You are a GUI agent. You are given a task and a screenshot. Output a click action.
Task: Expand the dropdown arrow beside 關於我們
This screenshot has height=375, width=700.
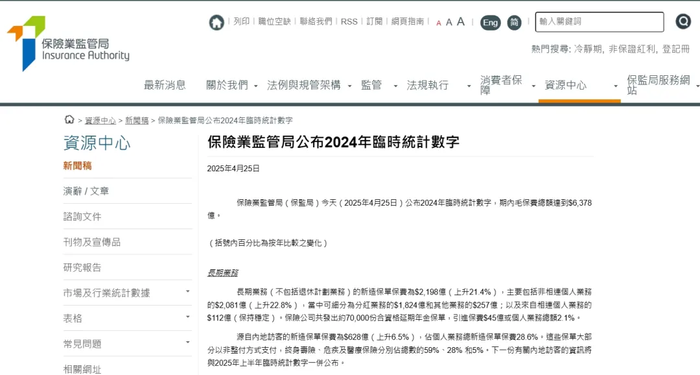pyautogui.click(x=256, y=85)
